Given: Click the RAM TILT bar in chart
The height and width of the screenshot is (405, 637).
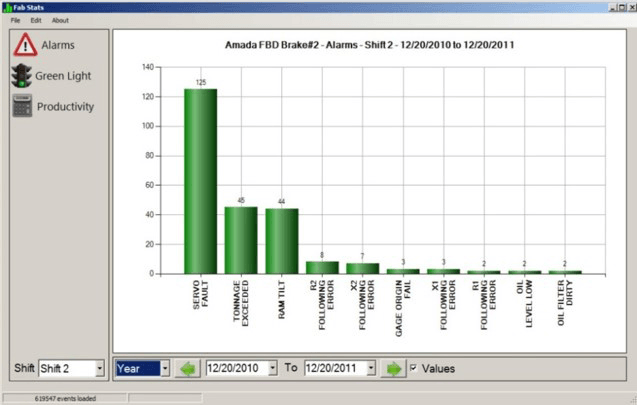Looking at the screenshot, I should click(281, 241).
